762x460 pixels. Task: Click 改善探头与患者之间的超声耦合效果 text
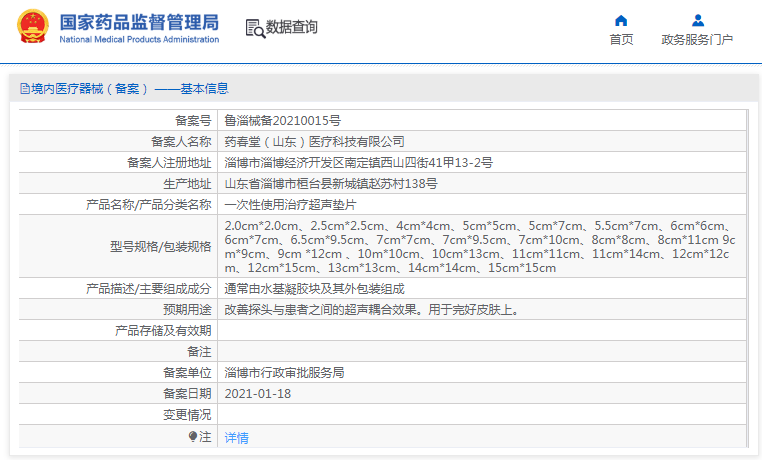click(x=321, y=310)
